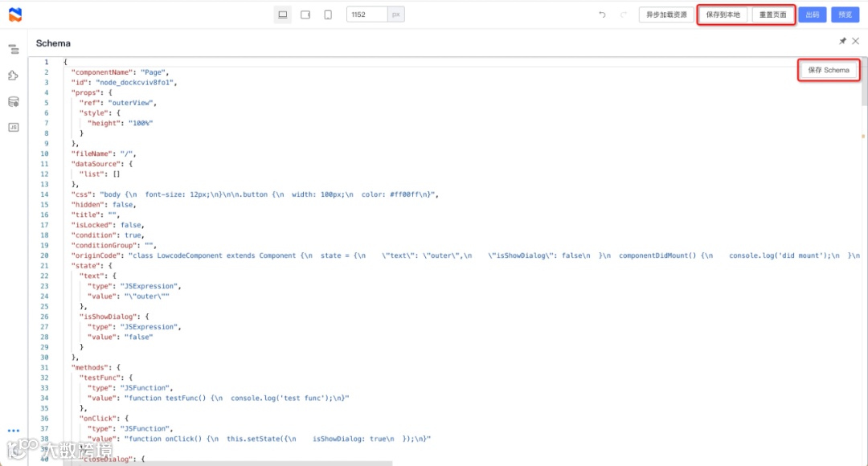Image resolution: width=868 pixels, height=466 pixels.
Task: Click the "testFunc": { line
Action: 106,378
